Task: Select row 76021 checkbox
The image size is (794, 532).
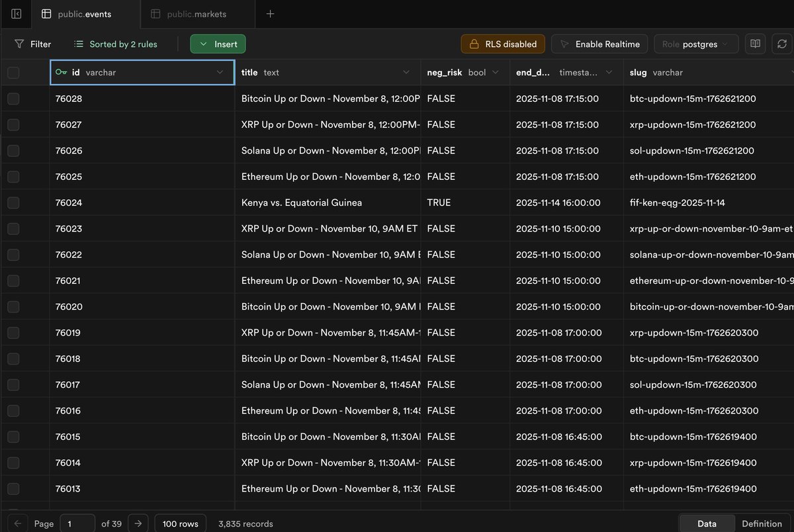Action: pyautogui.click(x=13, y=281)
